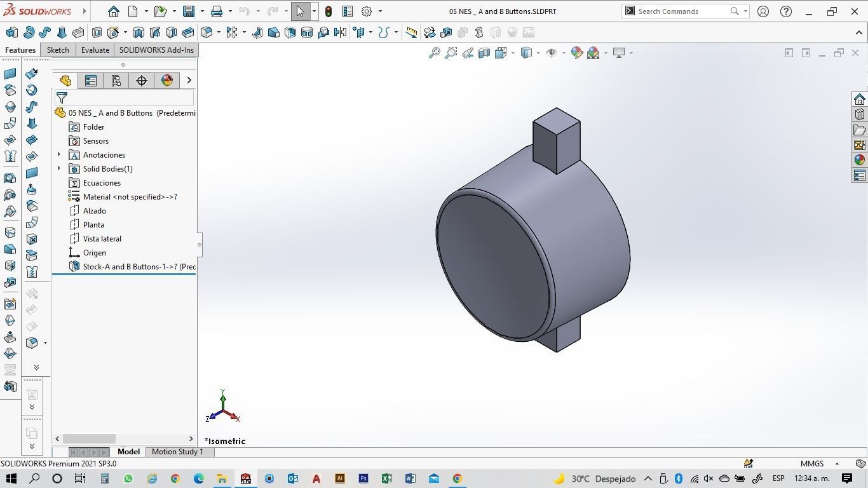The image size is (868, 488).
Task: Open the Options gear dropdown arrow
Action: (x=380, y=11)
